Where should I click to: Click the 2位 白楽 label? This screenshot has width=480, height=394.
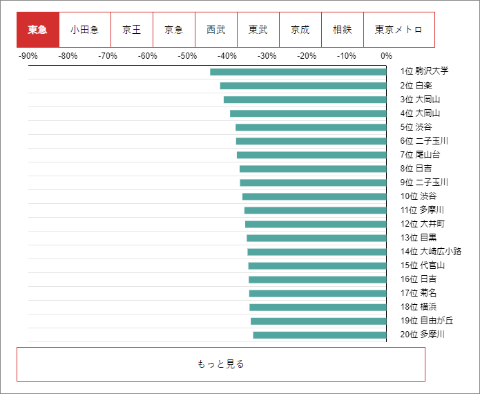(416, 85)
